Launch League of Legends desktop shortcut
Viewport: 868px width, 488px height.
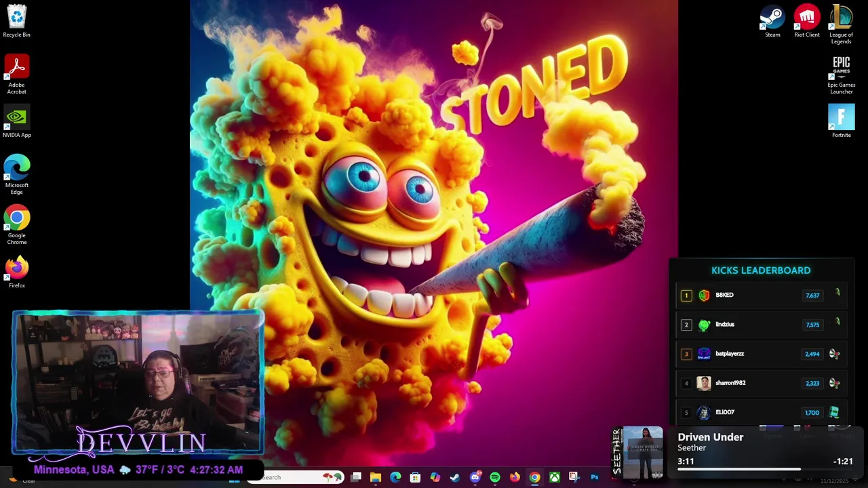pyautogui.click(x=841, y=24)
